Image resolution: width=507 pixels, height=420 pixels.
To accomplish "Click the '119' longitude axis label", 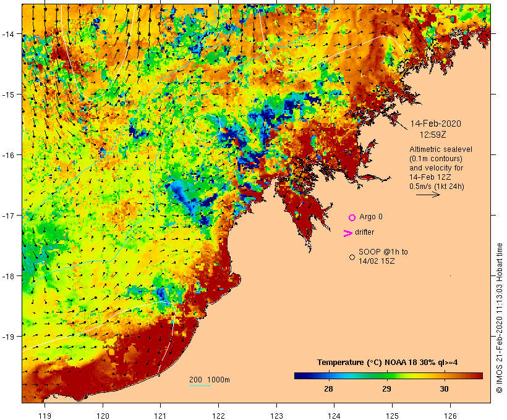I will (x=45, y=416).
